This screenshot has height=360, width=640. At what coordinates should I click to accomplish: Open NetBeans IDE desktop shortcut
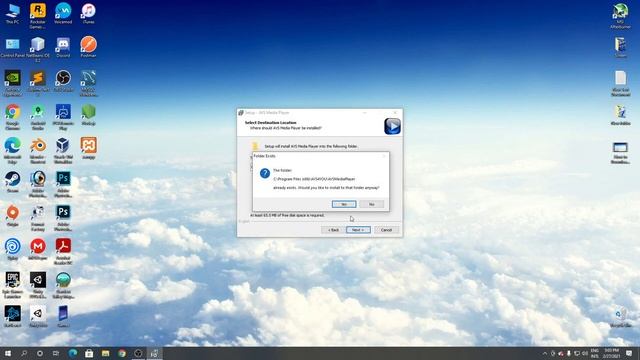[38, 49]
